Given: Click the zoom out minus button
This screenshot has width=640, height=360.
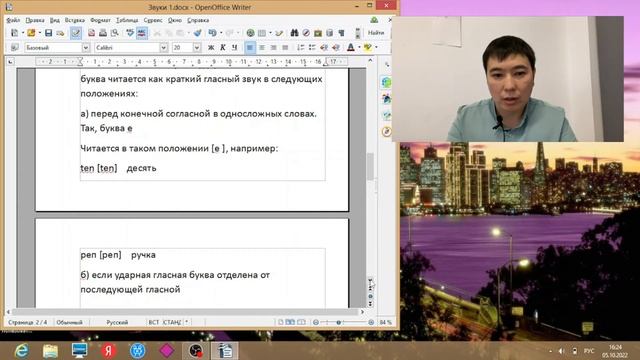Looking at the screenshot, I should click(316, 322).
